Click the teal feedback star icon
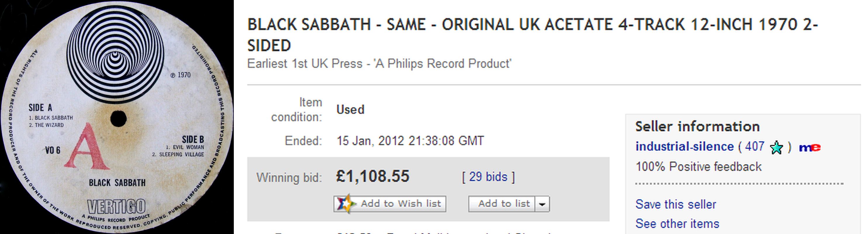The image size is (868, 234). click(x=776, y=148)
